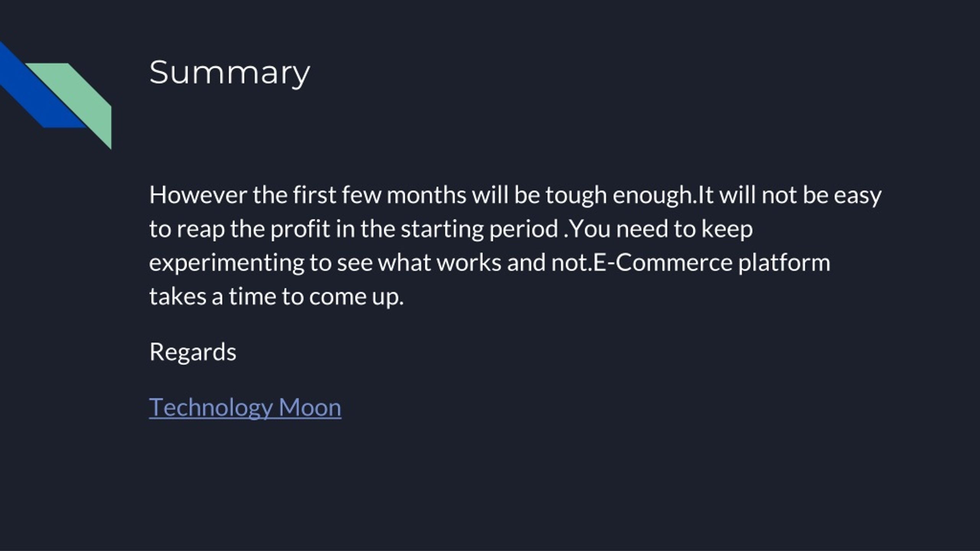Click the word profit in the paragraph
Screen dimensions: 980x551
(301, 229)
